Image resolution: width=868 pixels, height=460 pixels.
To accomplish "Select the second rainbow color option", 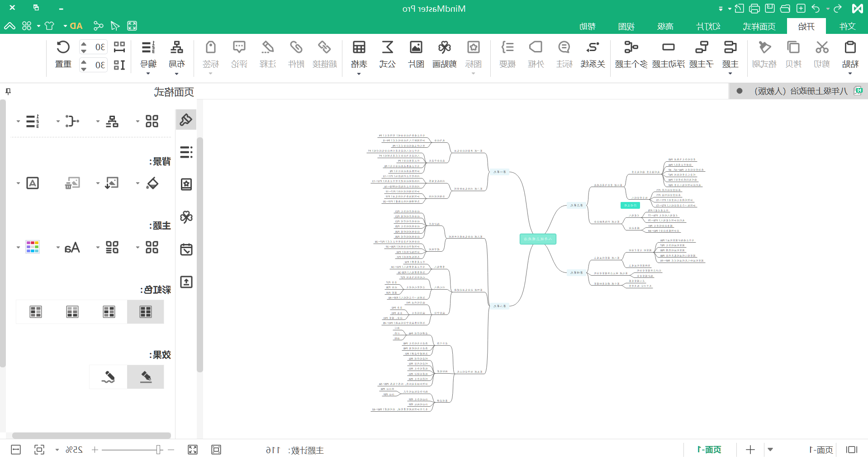I will click(109, 312).
